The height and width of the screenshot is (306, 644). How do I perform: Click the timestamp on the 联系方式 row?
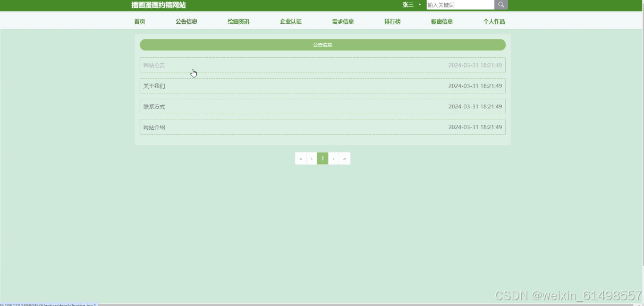click(475, 107)
